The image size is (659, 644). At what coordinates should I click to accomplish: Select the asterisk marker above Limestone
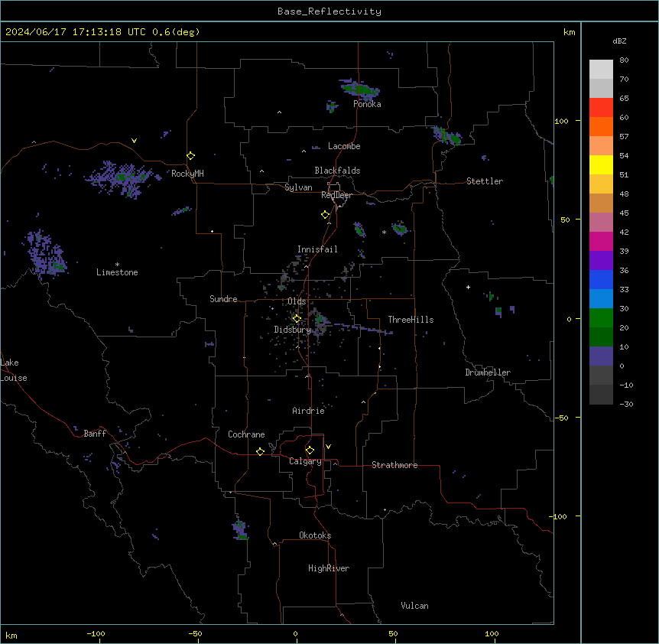tap(117, 265)
